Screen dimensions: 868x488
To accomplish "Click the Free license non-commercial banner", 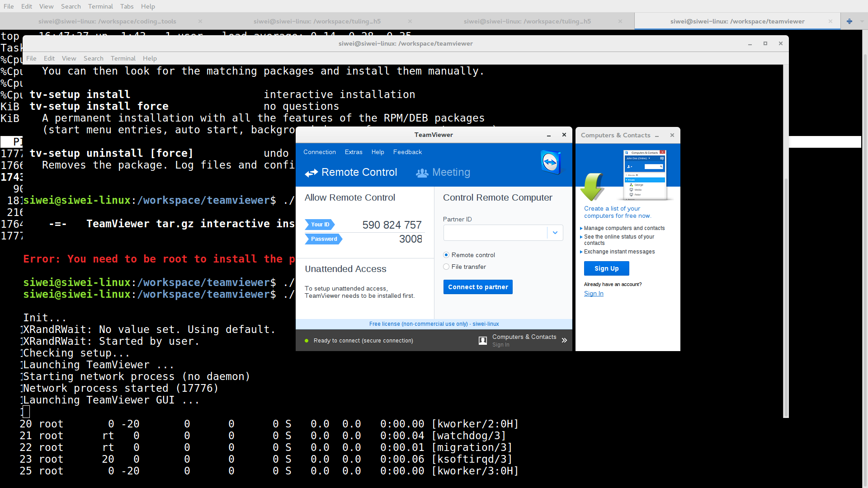I will point(434,324).
